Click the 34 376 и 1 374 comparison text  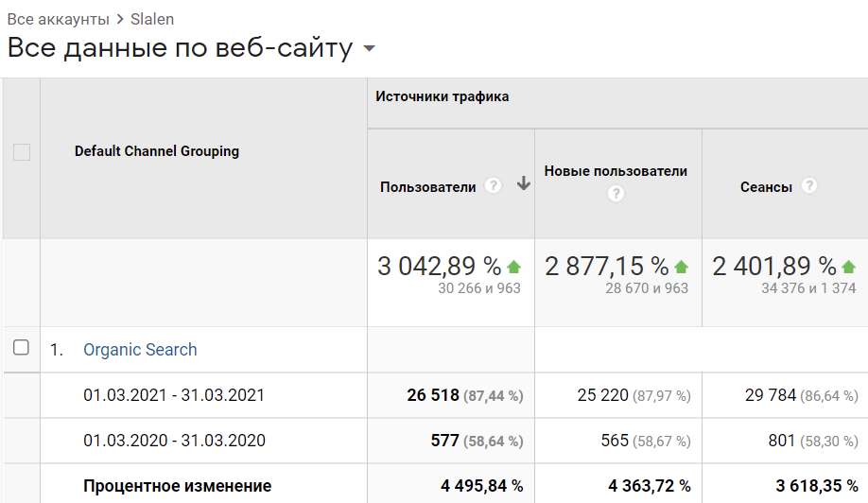pos(808,288)
